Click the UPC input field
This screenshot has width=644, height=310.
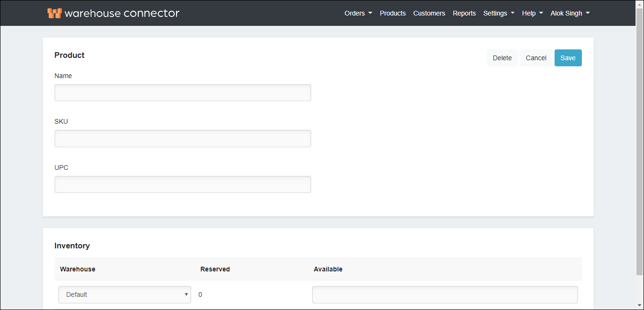[183, 184]
